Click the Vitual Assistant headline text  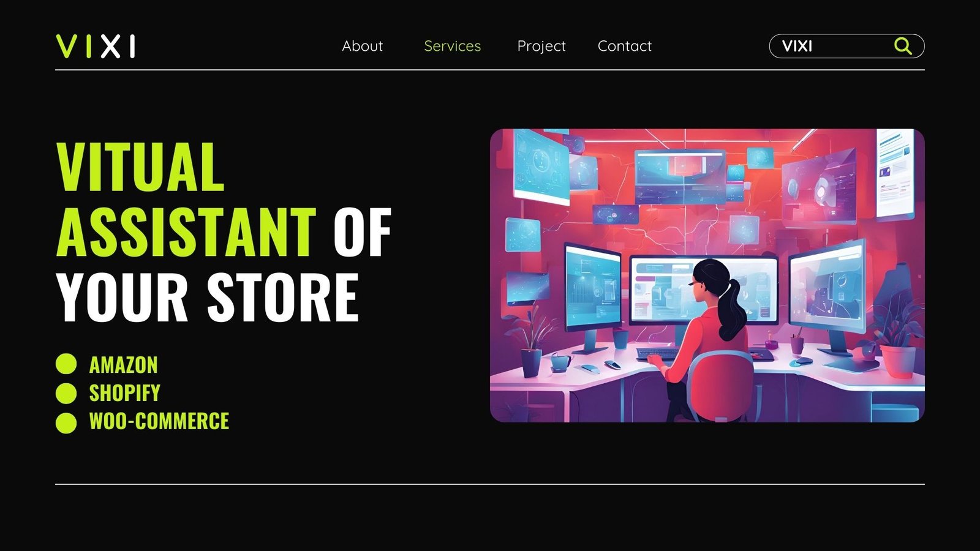186,199
